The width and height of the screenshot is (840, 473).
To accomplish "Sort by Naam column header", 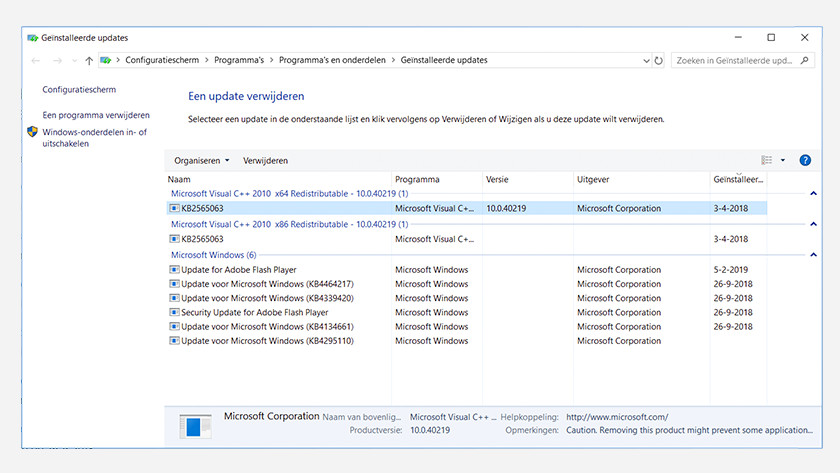I will click(x=279, y=179).
